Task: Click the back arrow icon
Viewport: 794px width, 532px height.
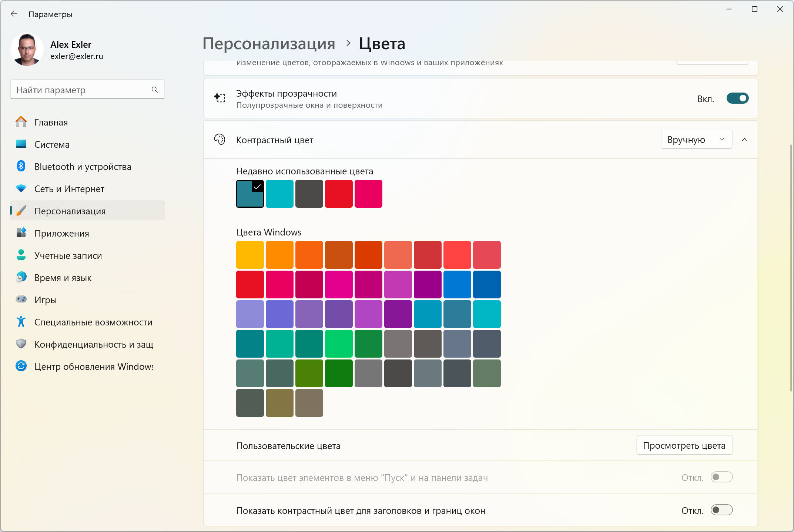Action: 14,14
